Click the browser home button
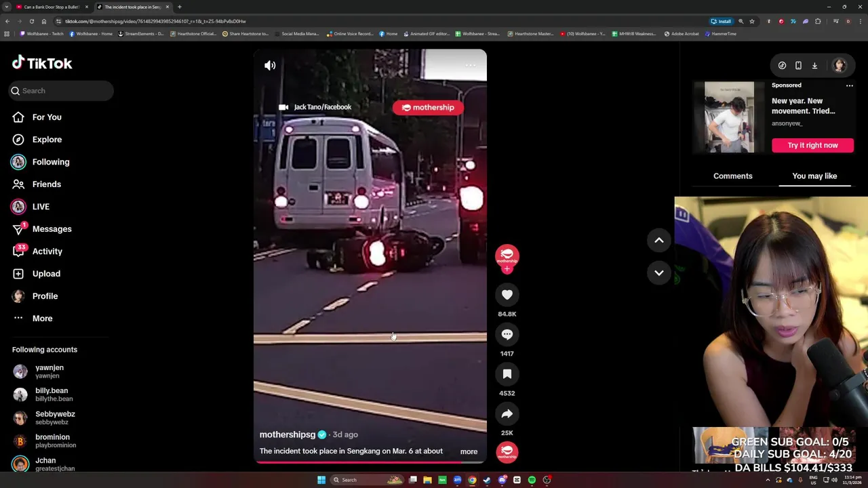Image resolution: width=868 pixels, height=488 pixels. [44, 21]
